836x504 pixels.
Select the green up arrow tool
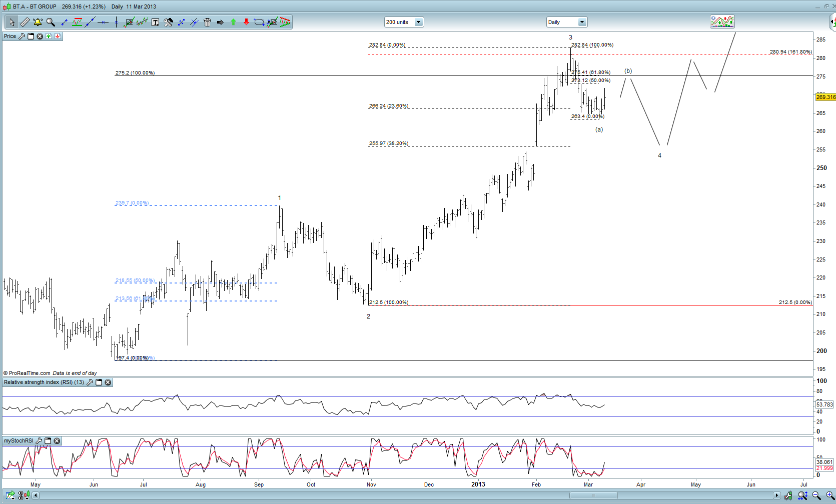point(233,22)
